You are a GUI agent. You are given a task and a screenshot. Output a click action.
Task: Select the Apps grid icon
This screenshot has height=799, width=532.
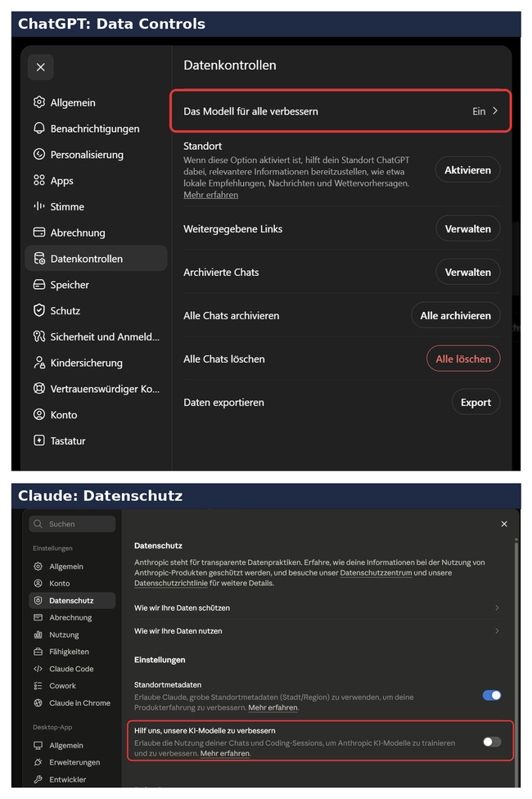pyautogui.click(x=39, y=180)
